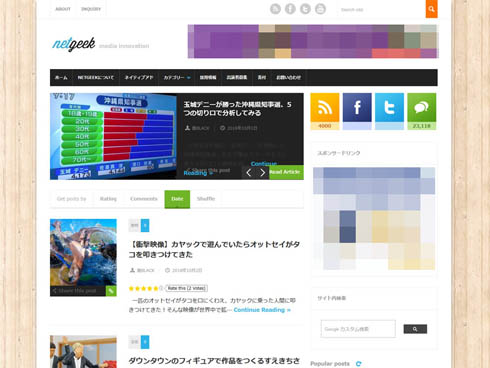The width and height of the screenshot is (490, 368).
Task: Open the 玉城デニー featured article title
Action: 238,109
